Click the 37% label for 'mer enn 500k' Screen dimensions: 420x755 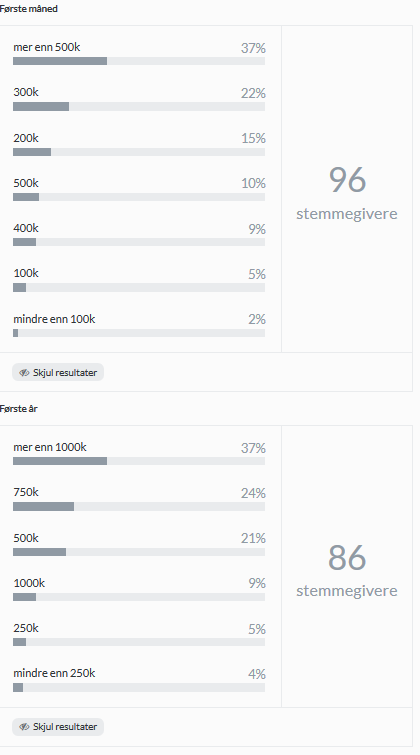(x=253, y=48)
